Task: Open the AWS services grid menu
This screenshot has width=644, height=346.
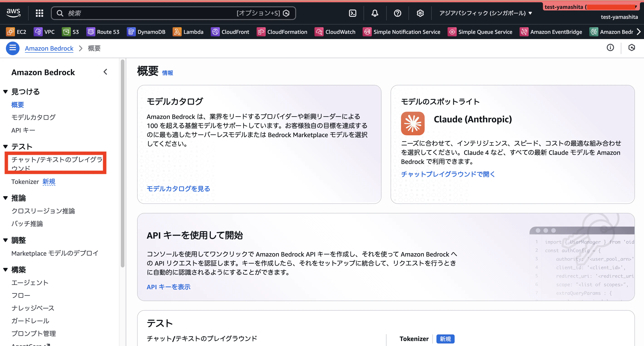Action: click(x=39, y=13)
